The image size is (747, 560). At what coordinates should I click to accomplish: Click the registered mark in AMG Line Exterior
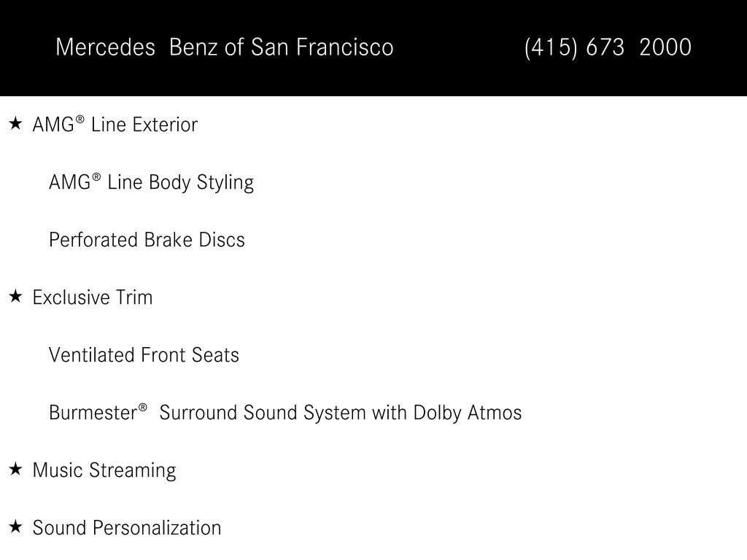pyautogui.click(x=80, y=120)
